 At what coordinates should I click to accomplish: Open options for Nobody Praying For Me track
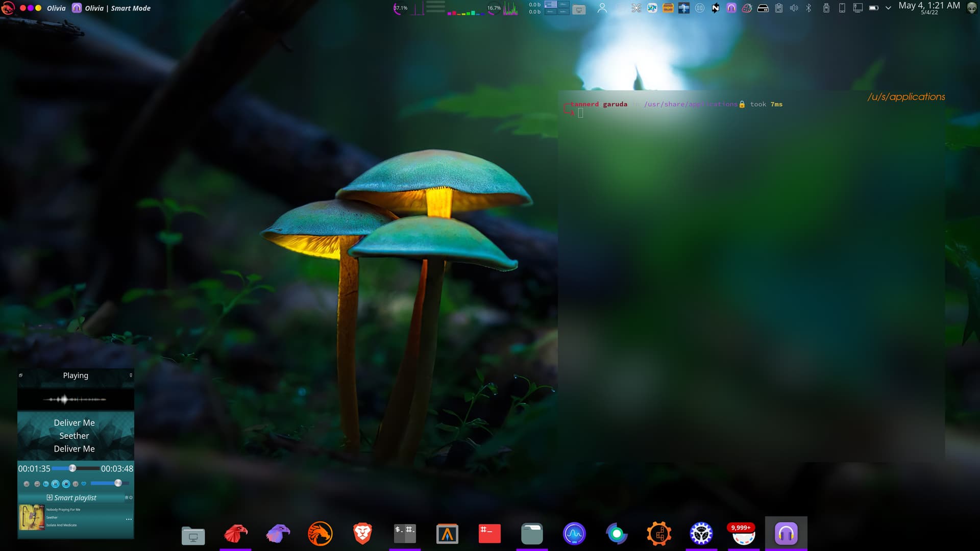pos(129,519)
